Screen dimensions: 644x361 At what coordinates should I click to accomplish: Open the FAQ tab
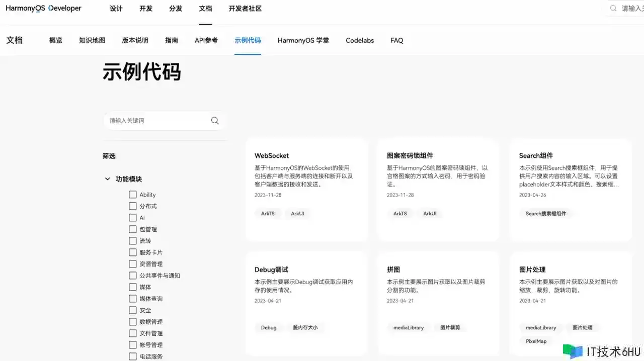397,40
